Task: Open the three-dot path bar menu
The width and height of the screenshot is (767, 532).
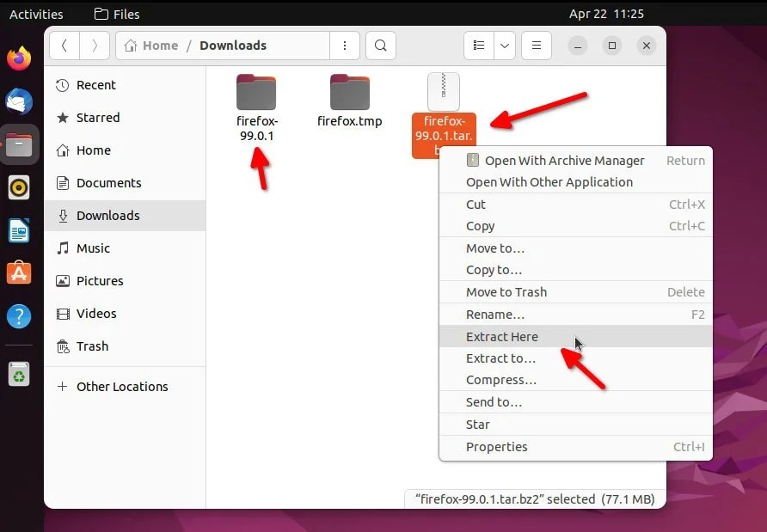Action: click(x=345, y=46)
